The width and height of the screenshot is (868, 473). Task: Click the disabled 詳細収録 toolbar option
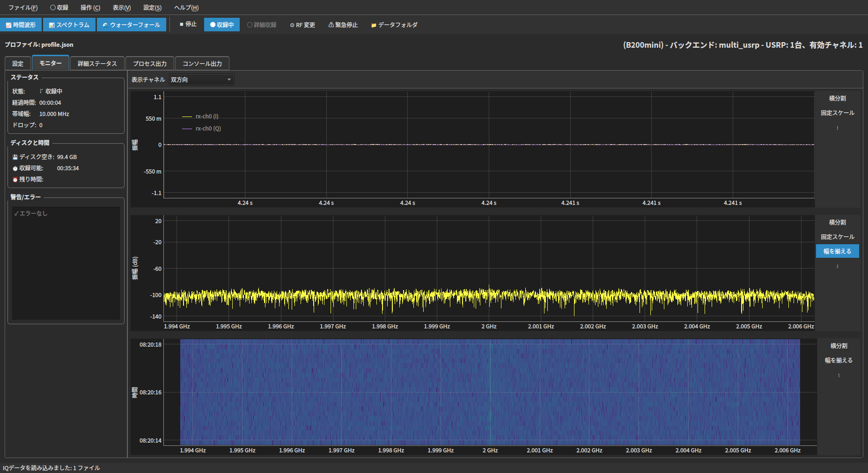click(262, 25)
